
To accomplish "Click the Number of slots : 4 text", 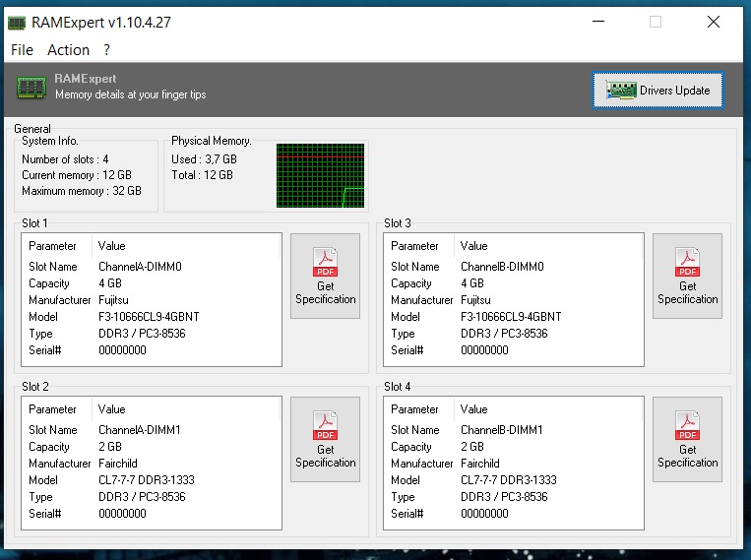I will click(x=65, y=159).
